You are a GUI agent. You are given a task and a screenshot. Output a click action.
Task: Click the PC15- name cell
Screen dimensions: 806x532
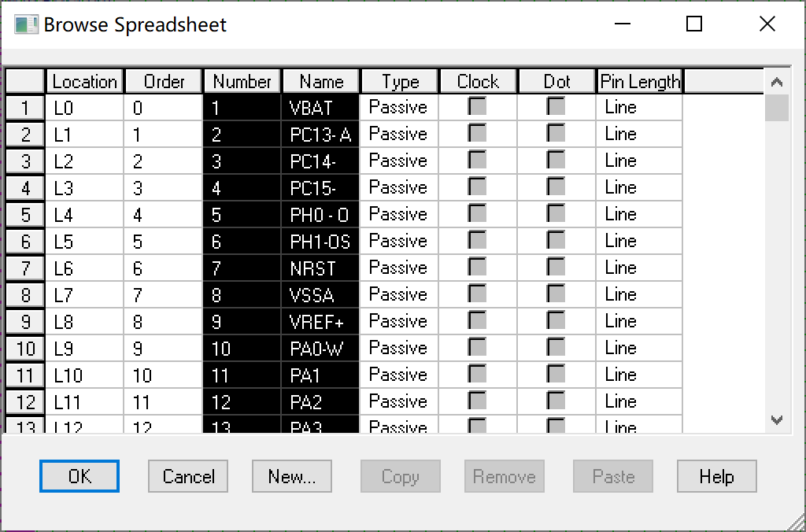coord(320,187)
